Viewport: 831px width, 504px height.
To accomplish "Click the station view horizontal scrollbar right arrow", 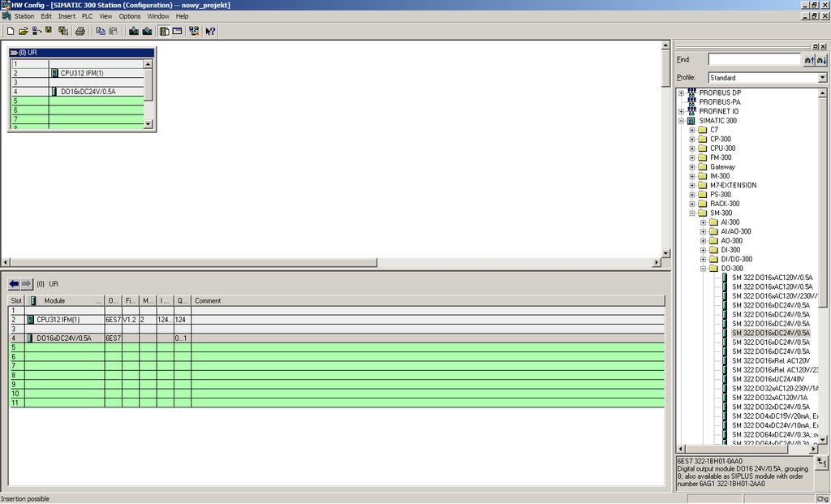I will (657, 262).
